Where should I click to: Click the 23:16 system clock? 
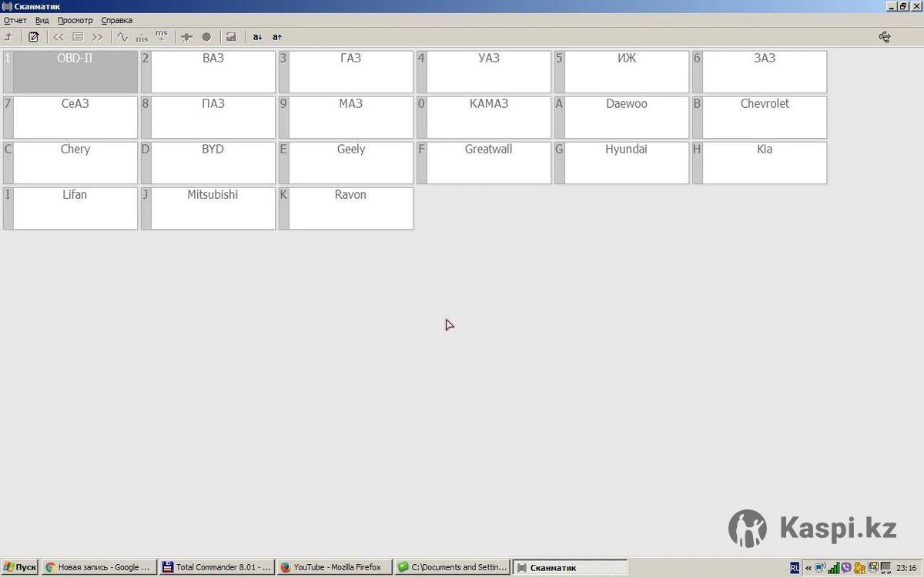pyautogui.click(x=906, y=568)
